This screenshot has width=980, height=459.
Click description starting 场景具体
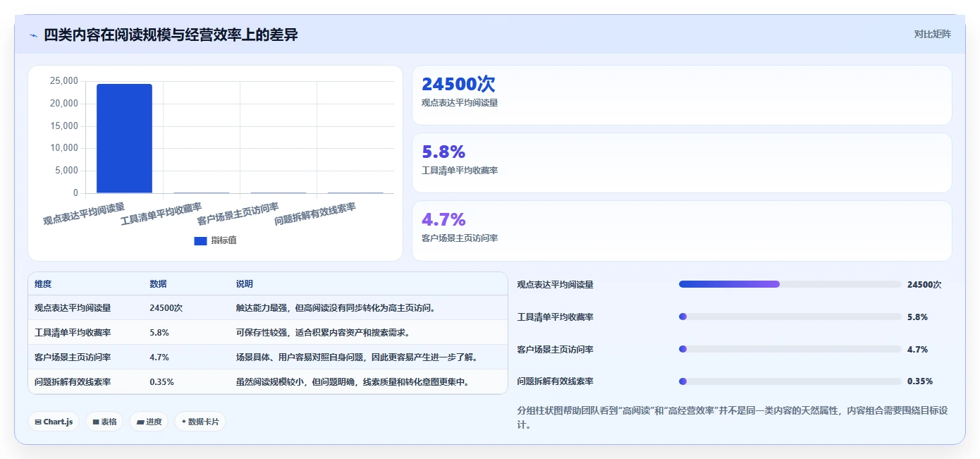[358, 357]
